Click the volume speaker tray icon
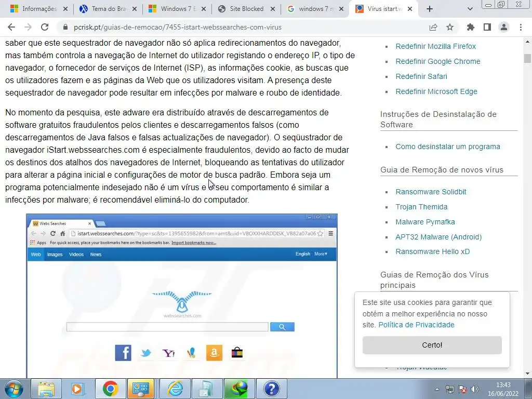Screen dimensions: 532x399 [x=475, y=389]
